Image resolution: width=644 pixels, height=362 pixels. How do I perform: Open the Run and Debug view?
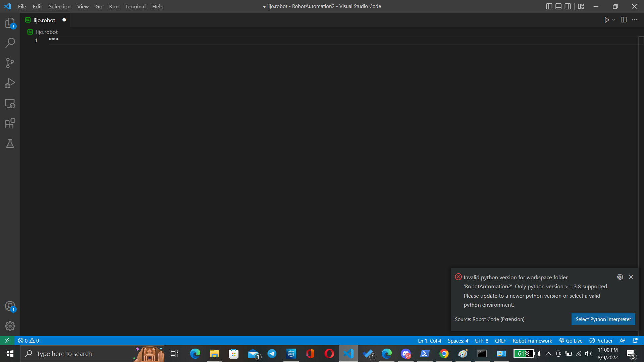tap(10, 83)
